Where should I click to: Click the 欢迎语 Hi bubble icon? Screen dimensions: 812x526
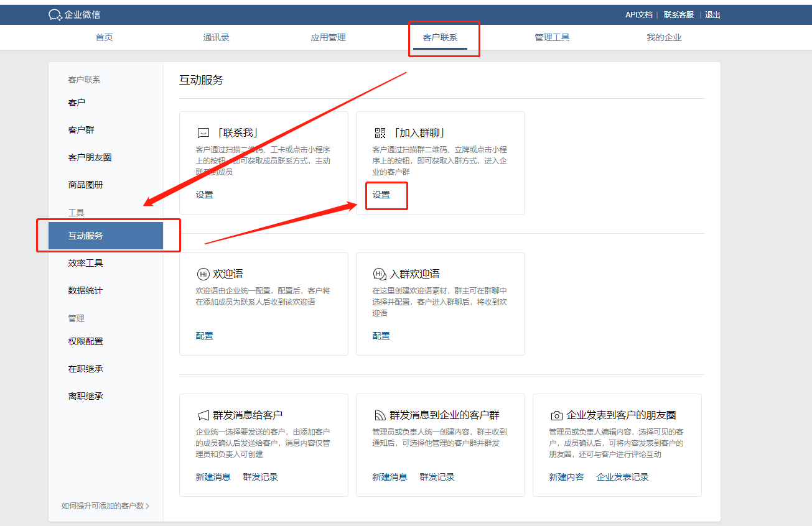(203, 274)
